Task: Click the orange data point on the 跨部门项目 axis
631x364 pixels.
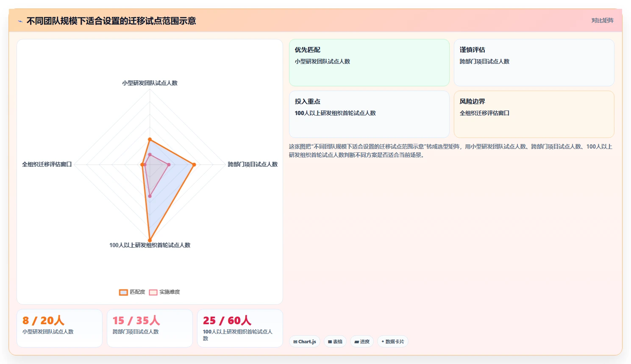Action: [194, 165]
